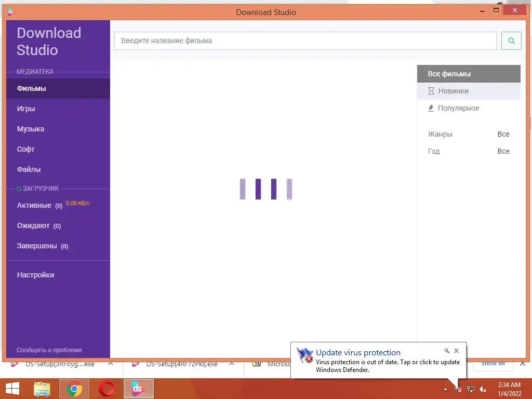Open File Explorer from the taskbar

click(42, 389)
